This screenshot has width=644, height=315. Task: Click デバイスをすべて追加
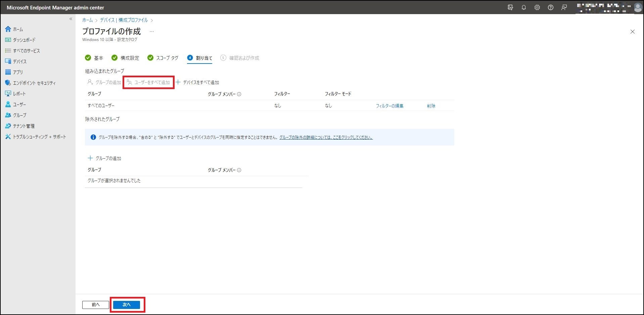tap(197, 82)
